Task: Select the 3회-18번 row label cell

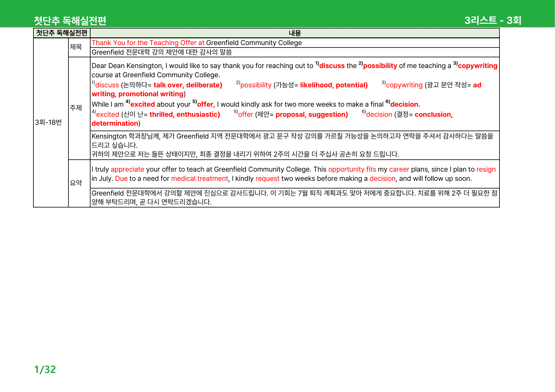Action: pos(51,123)
